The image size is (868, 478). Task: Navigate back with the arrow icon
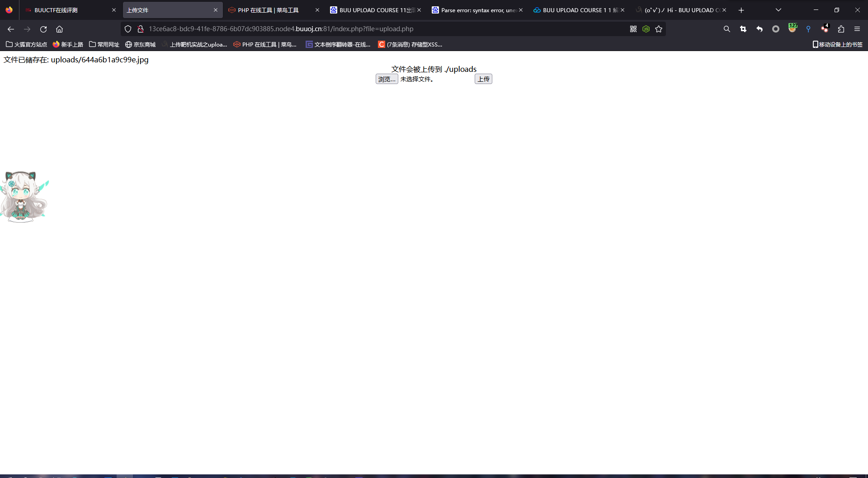(x=10, y=29)
